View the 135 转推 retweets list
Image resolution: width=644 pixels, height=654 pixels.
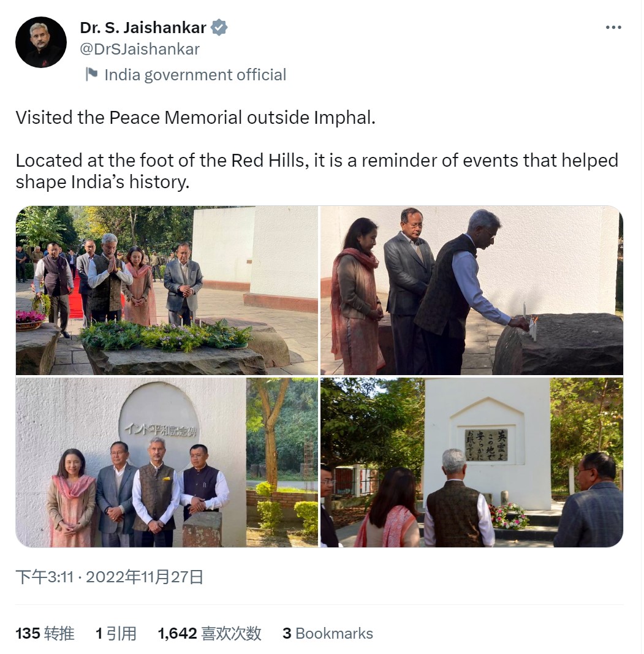click(x=45, y=633)
